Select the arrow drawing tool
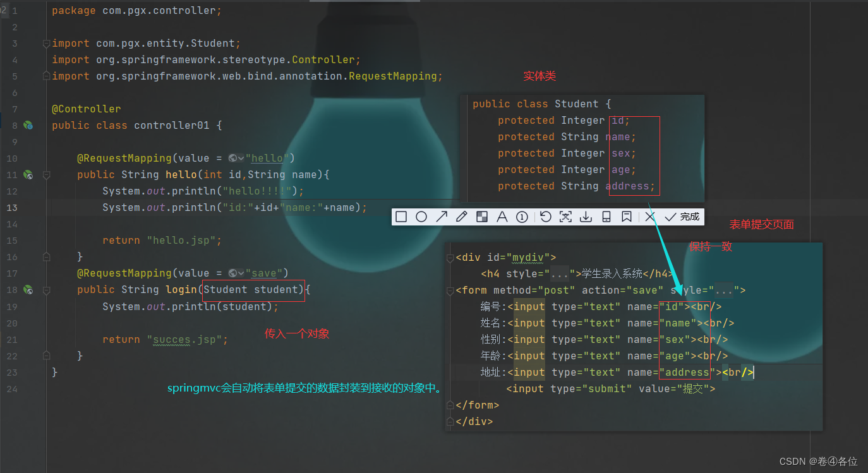 [x=442, y=217]
